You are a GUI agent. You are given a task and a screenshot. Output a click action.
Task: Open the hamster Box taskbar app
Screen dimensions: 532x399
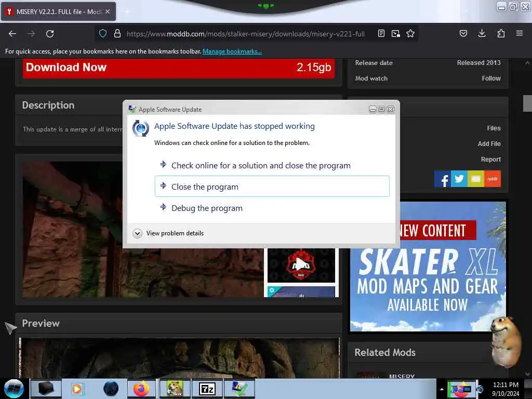175,389
